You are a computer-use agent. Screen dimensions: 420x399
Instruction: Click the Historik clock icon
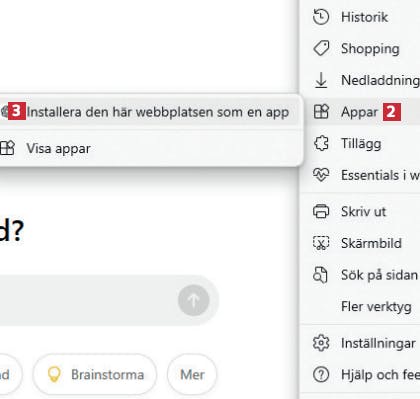[x=321, y=17]
